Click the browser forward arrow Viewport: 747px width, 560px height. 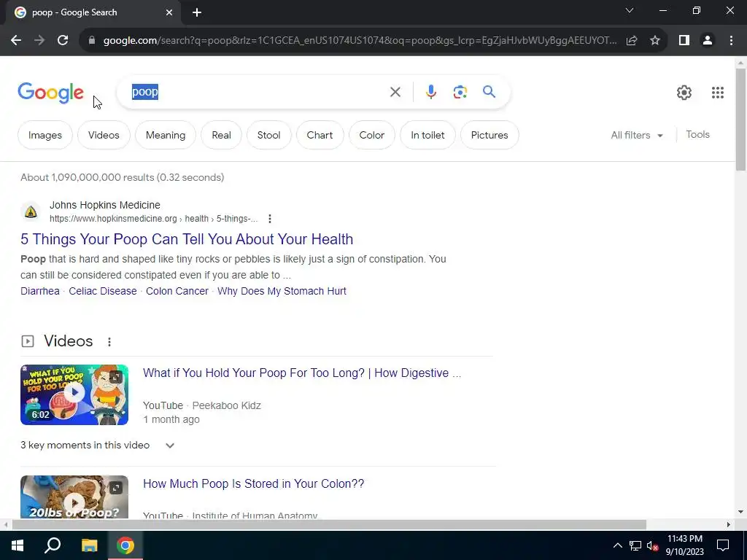point(39,41)
